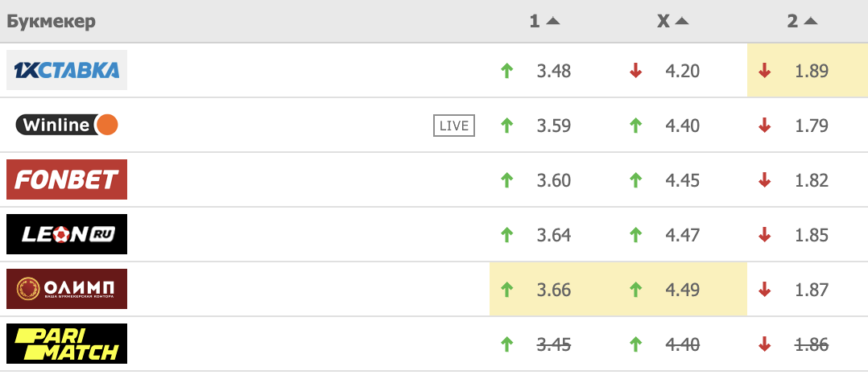This screenshot has height=375, width=868.
Task: Click Winline's 3.59 home-win odds
Action: click(x=553, y=126)
